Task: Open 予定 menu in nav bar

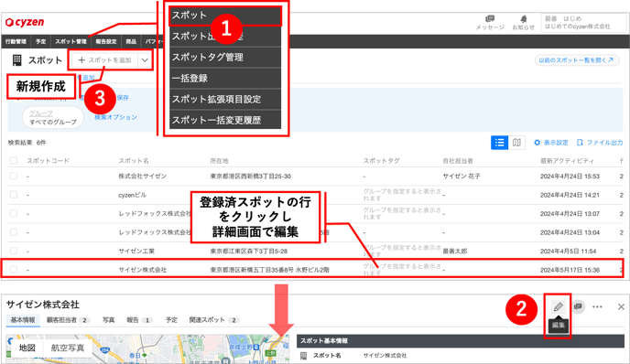Action: click(x=40, y=41)
